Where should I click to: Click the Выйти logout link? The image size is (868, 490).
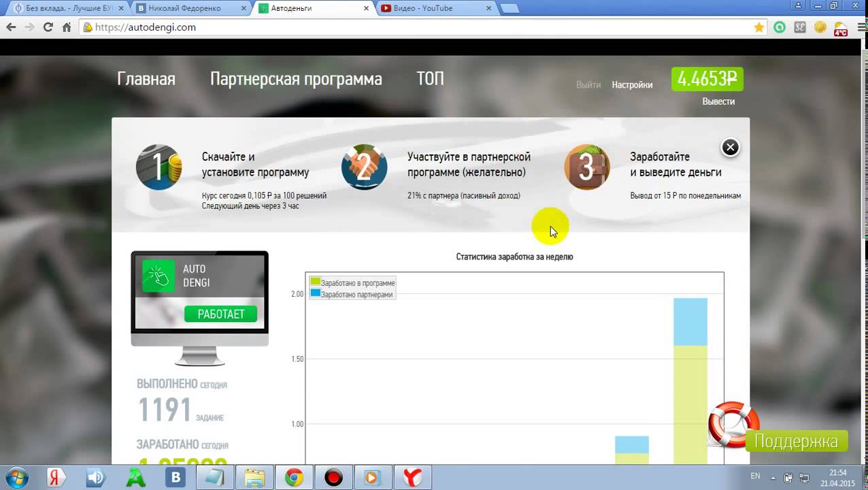[x=588, y=85]
